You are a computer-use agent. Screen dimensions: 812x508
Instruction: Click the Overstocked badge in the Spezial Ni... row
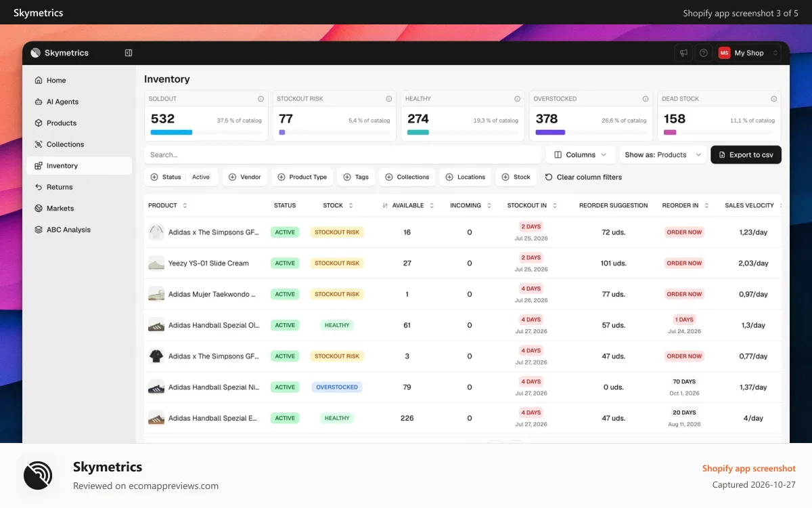[337, 387]
